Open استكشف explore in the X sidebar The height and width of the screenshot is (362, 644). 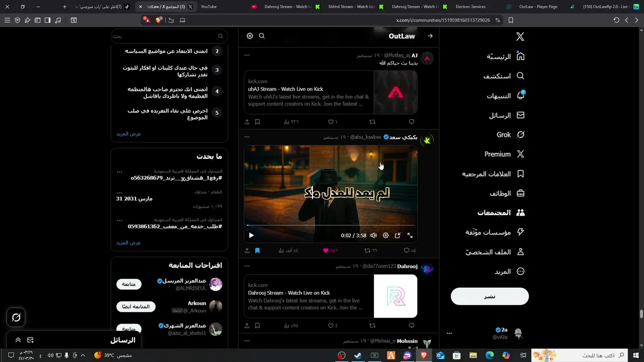[x=504, y=76]
